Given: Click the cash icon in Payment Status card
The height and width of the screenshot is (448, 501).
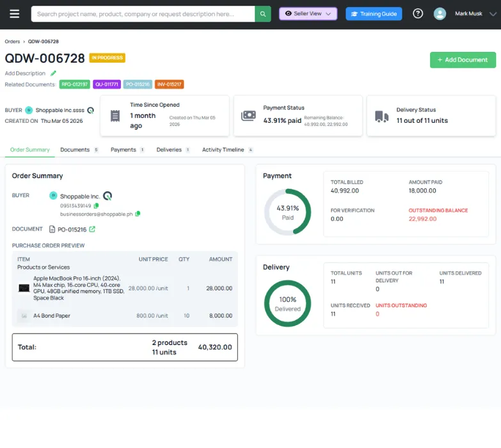Looking at the screenshot, I should click(x=248, y=116).
